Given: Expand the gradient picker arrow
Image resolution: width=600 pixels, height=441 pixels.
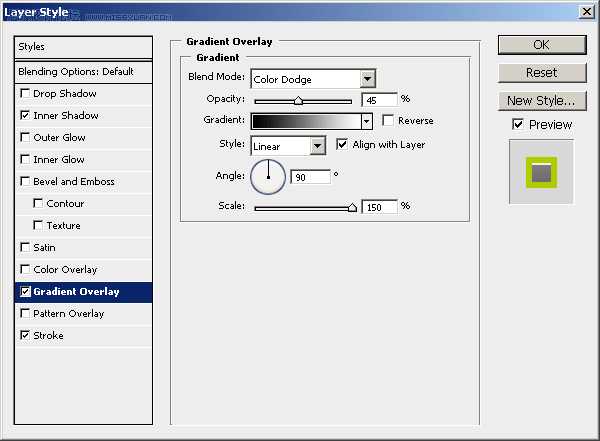Looking at the screenshot, I should pyautogui.click(x=367, y=121).
